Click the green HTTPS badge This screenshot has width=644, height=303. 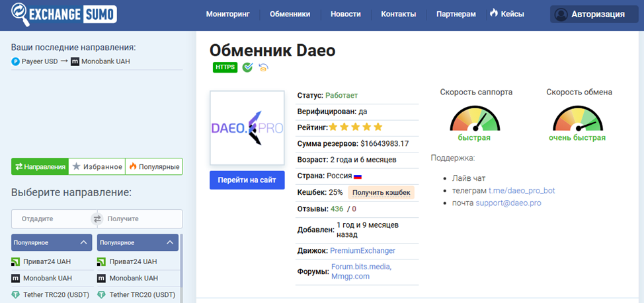click(225, 67)
